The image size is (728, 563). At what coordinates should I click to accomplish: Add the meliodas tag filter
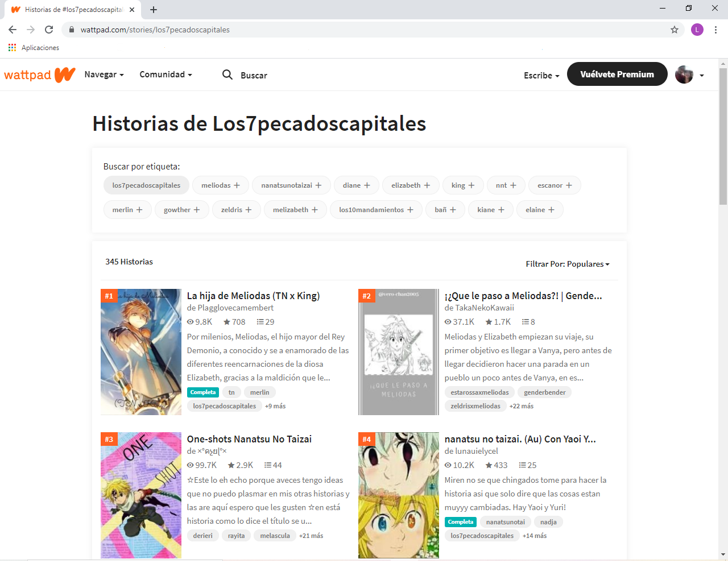pyautogui.click(x=221, y=185)
